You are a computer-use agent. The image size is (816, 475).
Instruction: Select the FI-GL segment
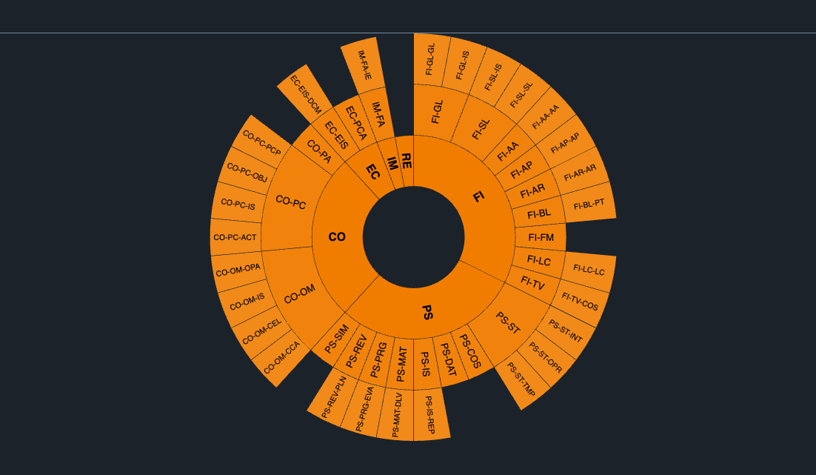437,111
